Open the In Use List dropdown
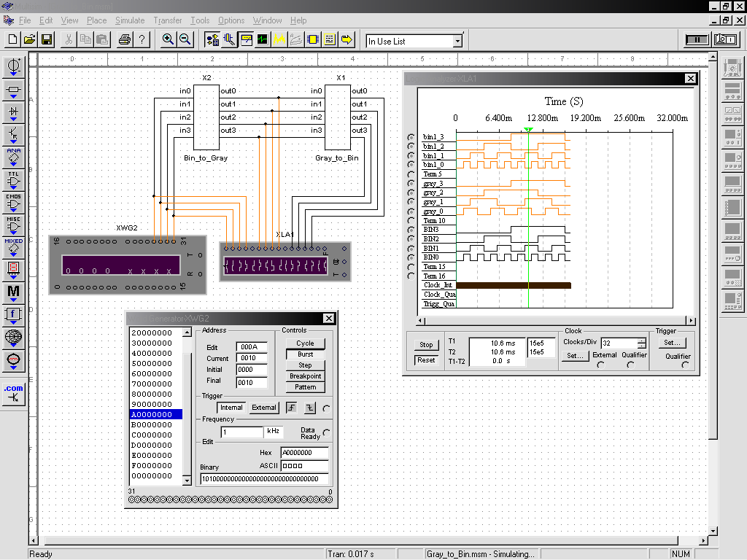 click(x=457, y=42)
